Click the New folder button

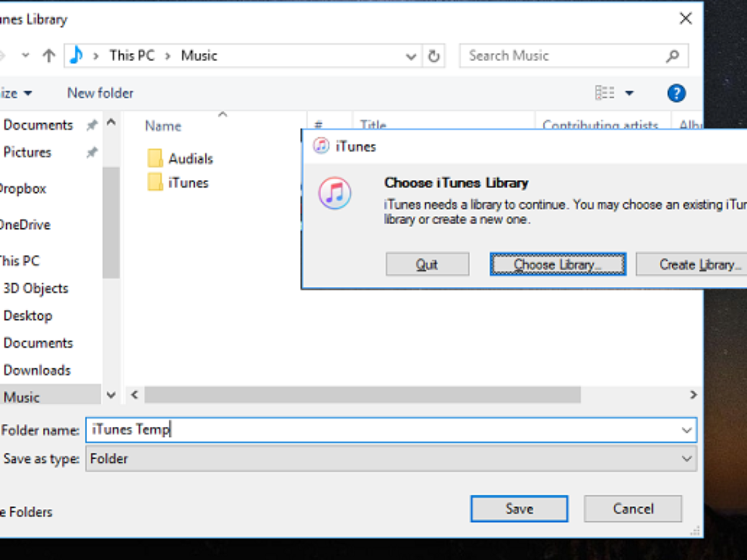coord(100,93)
